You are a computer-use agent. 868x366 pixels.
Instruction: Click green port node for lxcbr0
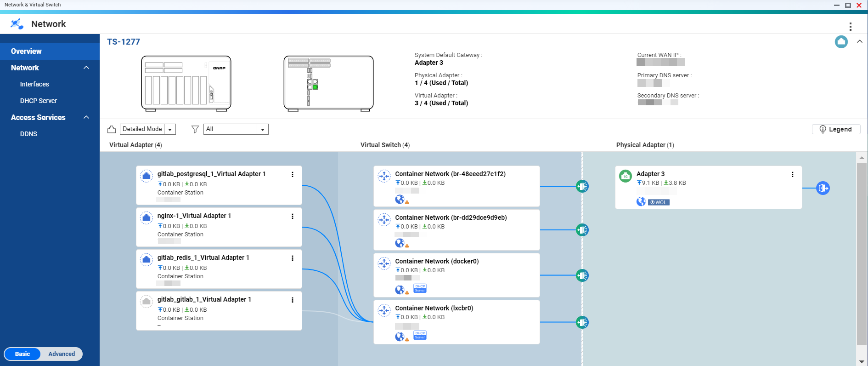(x=582, y=322)
